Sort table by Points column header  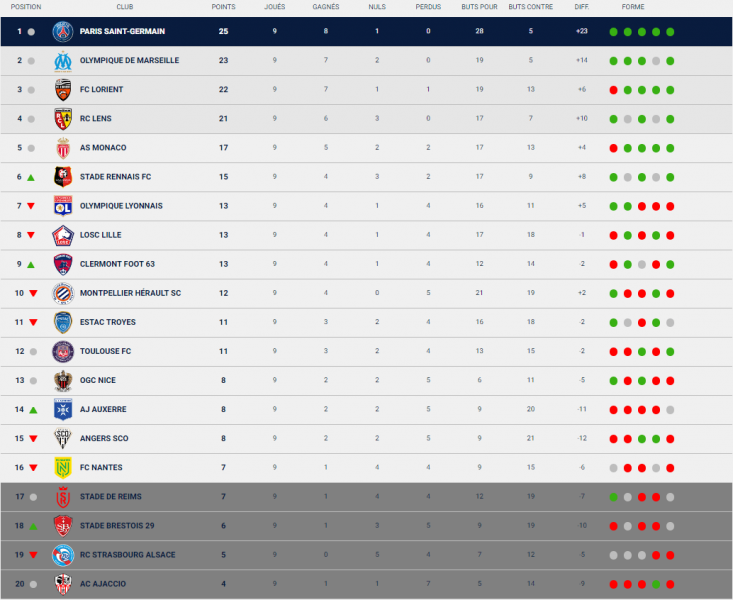pos(224,6)
